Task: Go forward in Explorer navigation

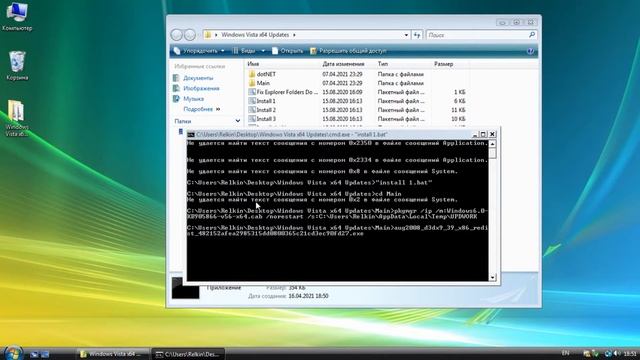Action: point(190,35)
